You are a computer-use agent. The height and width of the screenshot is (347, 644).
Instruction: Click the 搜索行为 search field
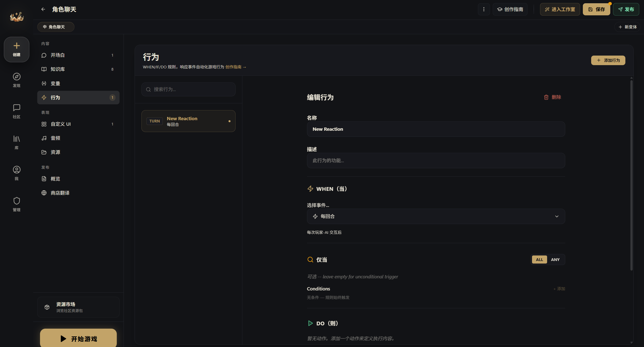click(188, 90)
